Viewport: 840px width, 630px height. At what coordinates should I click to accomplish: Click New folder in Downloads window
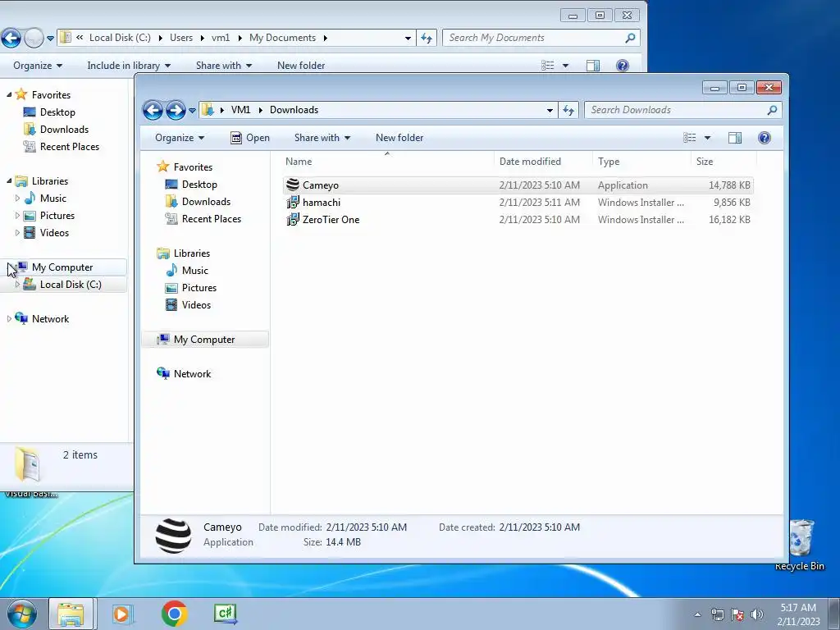coord(399,138)
